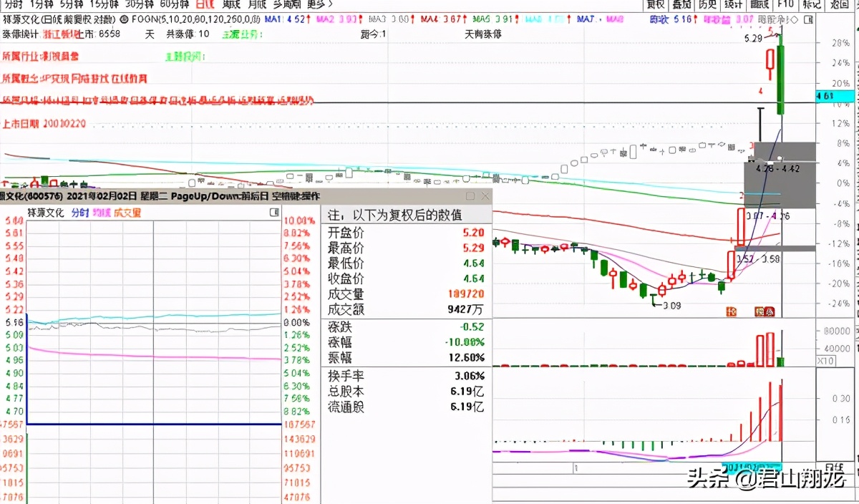Maximize the intraday detail popup window
The width and height of the screenshot is (859, 504).
pyautogui.click(x=470, y=195)
